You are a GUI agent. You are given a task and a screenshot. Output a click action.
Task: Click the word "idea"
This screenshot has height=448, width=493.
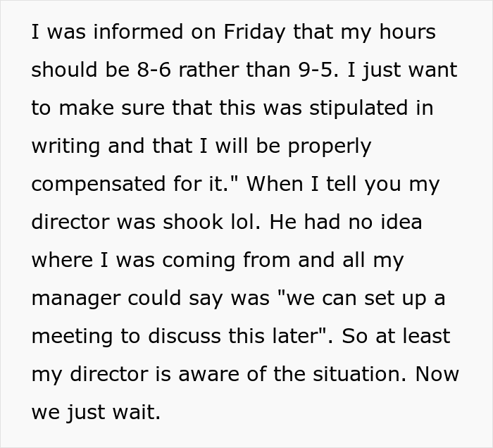(x=401, y=222)
